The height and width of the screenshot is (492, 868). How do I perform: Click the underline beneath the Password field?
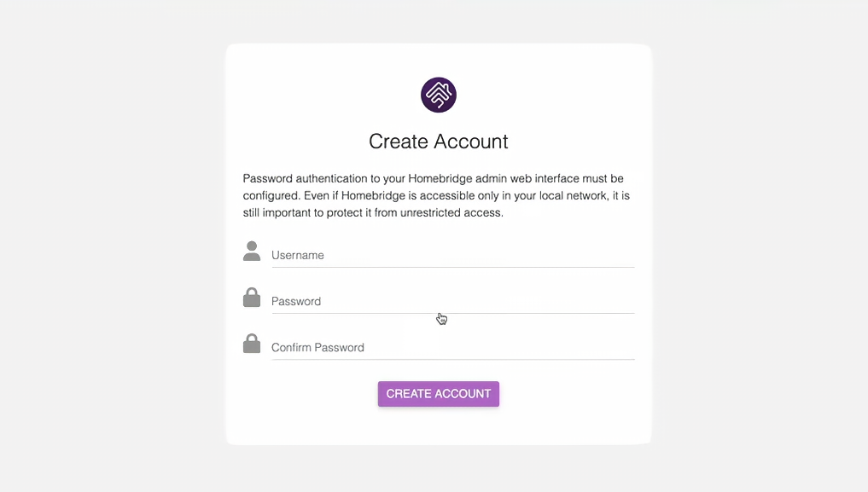[x=452, y=313]
